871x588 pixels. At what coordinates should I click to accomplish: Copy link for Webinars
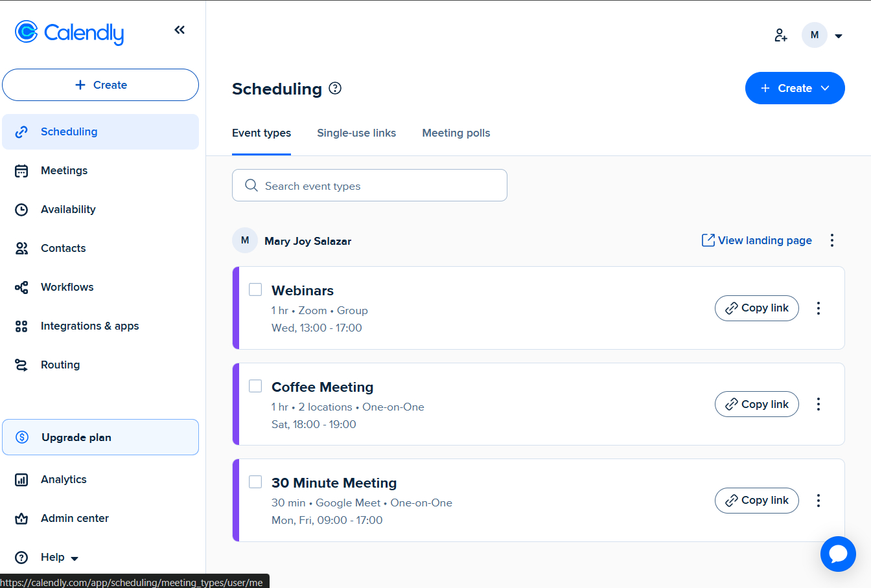pos(757,308)
